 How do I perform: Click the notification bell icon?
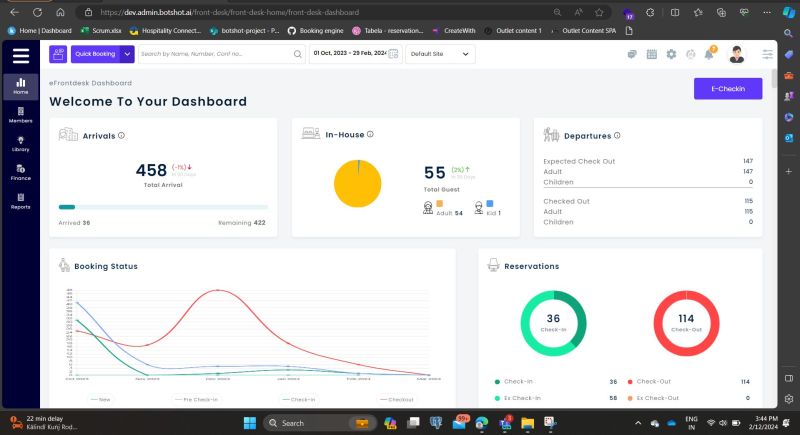pos(709,54)
